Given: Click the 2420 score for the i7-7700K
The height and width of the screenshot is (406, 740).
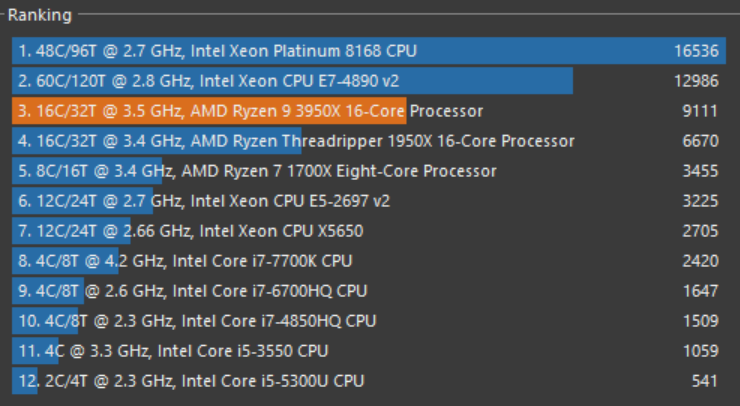Looking at the screenshot, I should tap(700, 261).
